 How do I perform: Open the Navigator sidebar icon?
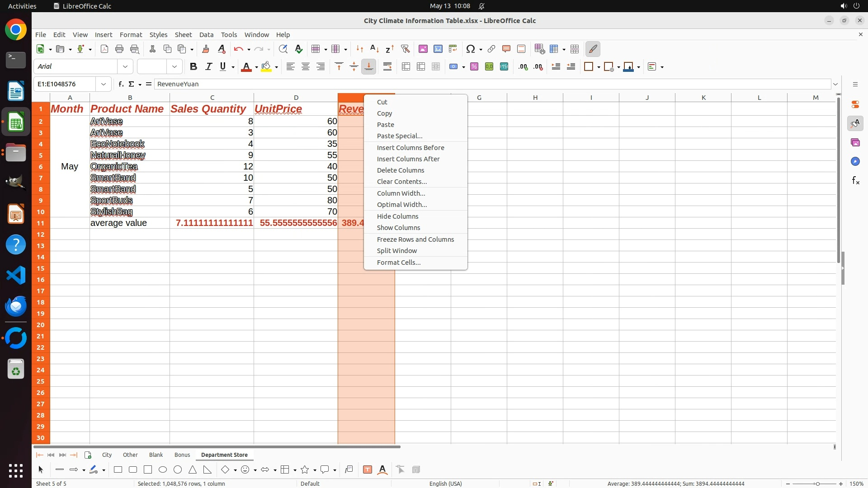[x=855, y=161]
